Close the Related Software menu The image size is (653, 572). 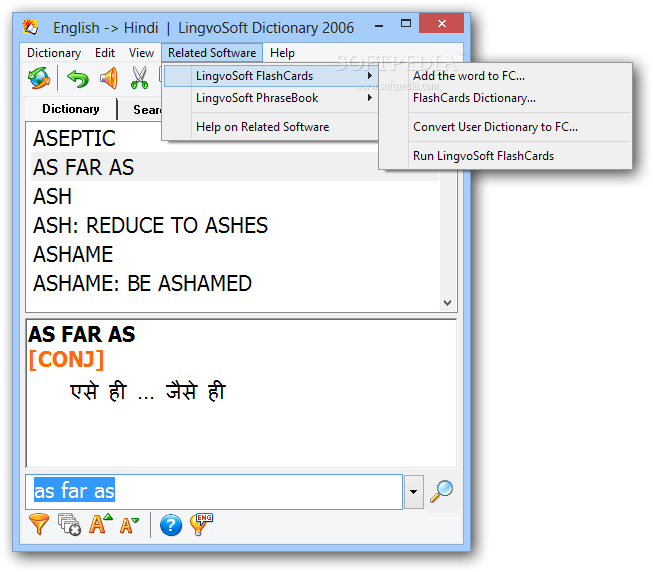pyautogui.click(x=212, y=53)
